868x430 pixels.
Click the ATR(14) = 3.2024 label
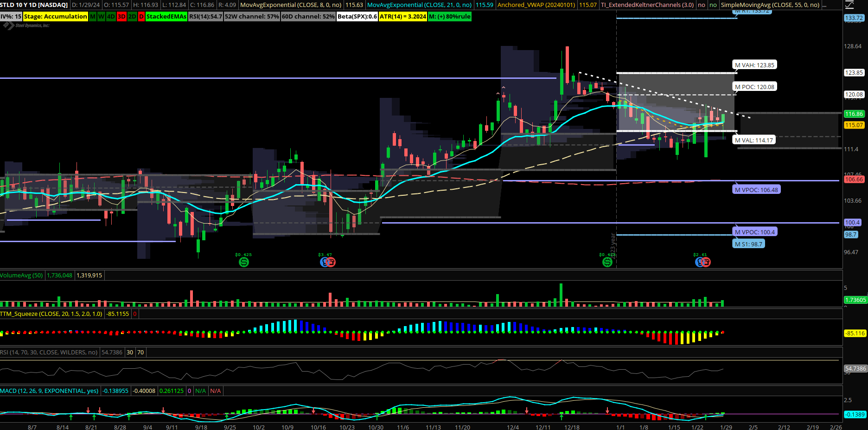[x=403, y=16]
